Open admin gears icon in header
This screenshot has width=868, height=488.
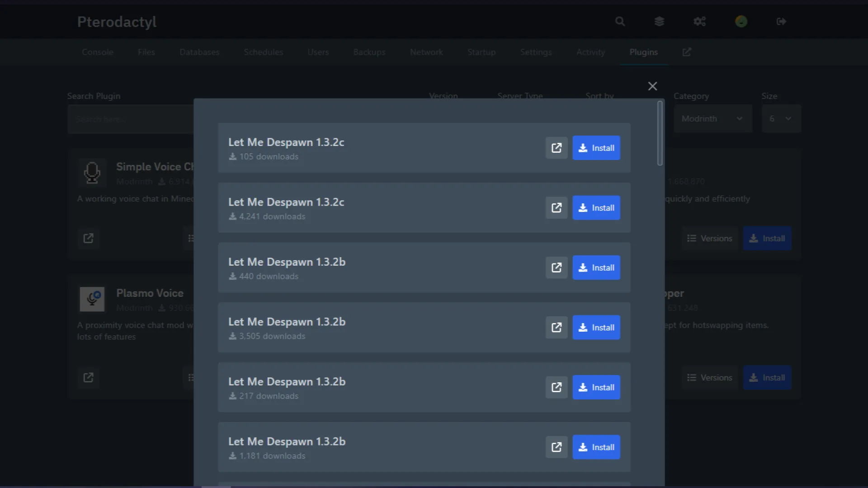click(x=699, y=21)
